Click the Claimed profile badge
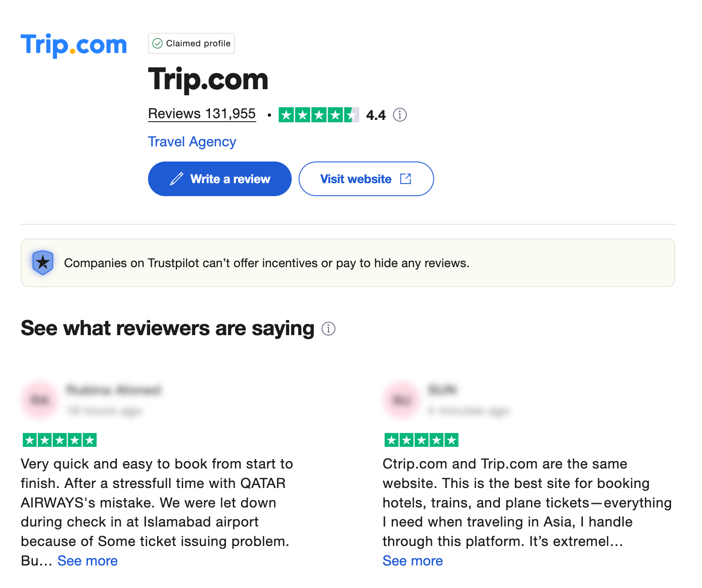Image resolution: width=702 pixels, height=588 pixels. 191,43
